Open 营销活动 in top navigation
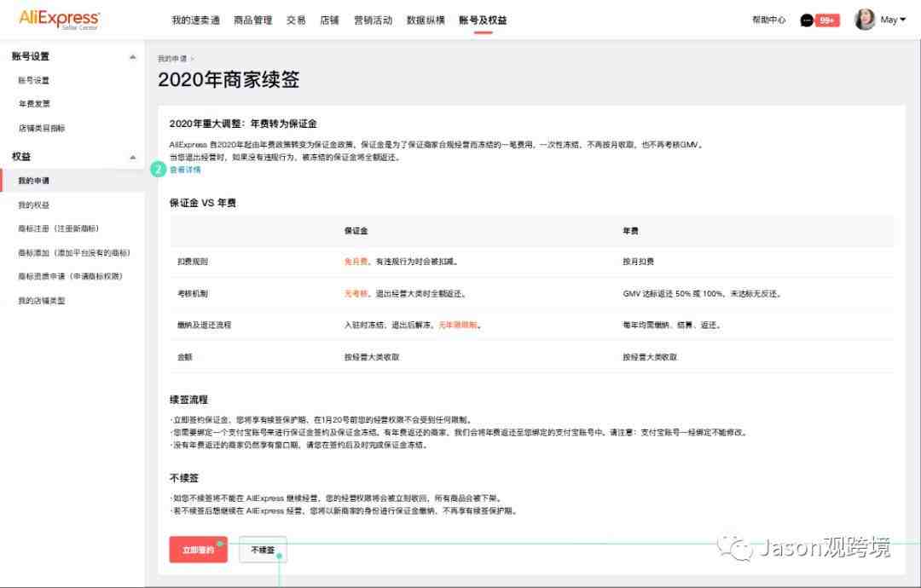Image resolution: width=921 pixels, height=588 pixels. [x=373, y=20]
